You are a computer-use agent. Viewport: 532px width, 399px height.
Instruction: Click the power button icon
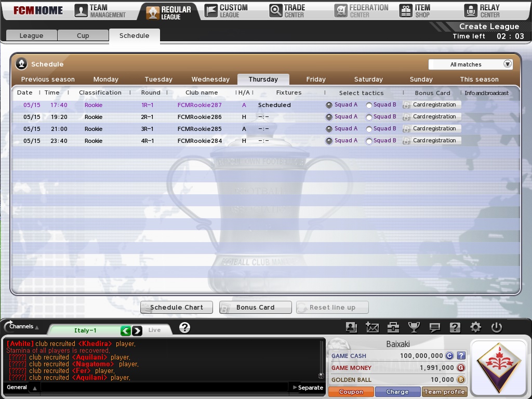click(496, 327)
